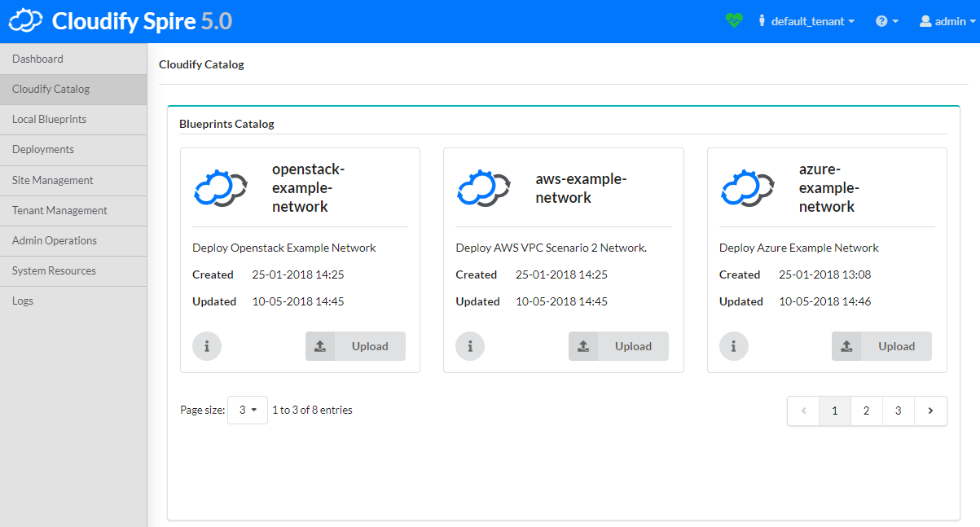Screen dimensions: 980x527
Task: Upload the openstack-example-network blueprint
Action: pyautogui.click(x=355, y=346)
